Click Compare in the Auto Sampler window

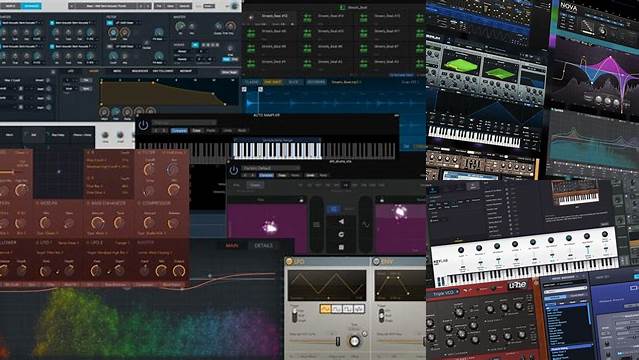[x=179, y=130]
